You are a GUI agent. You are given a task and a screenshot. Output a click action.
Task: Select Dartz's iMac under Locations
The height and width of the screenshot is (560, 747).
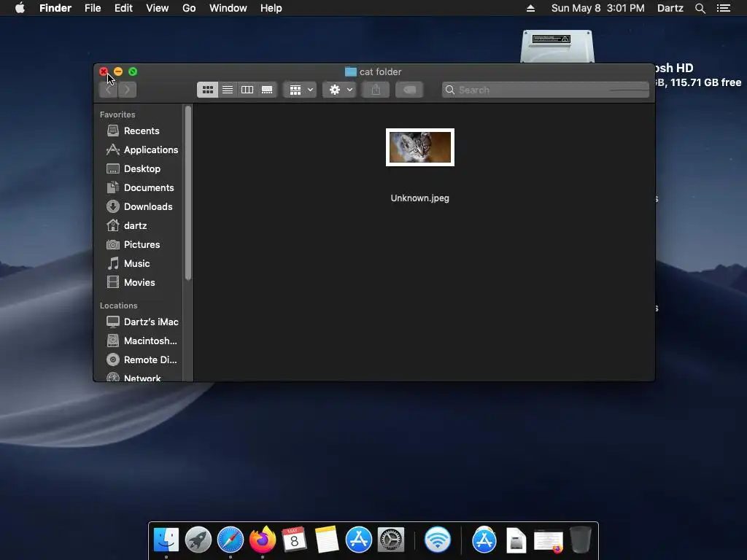141,322
